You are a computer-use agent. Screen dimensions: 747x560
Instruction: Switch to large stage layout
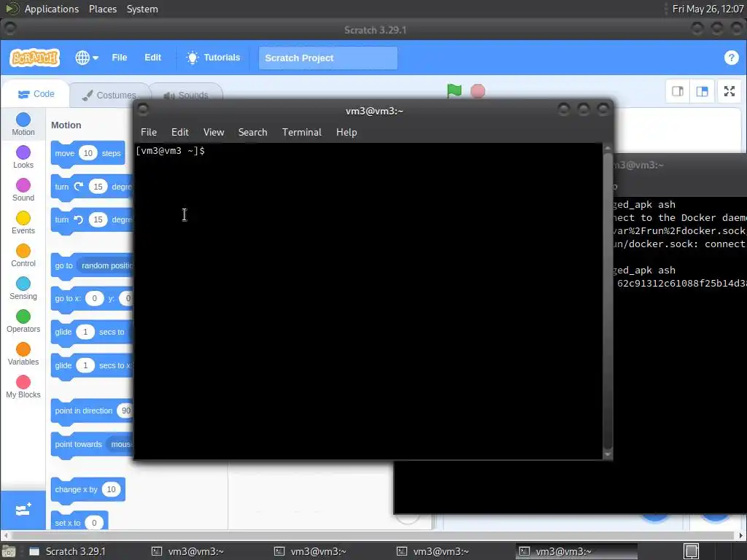tap(702, 91)
